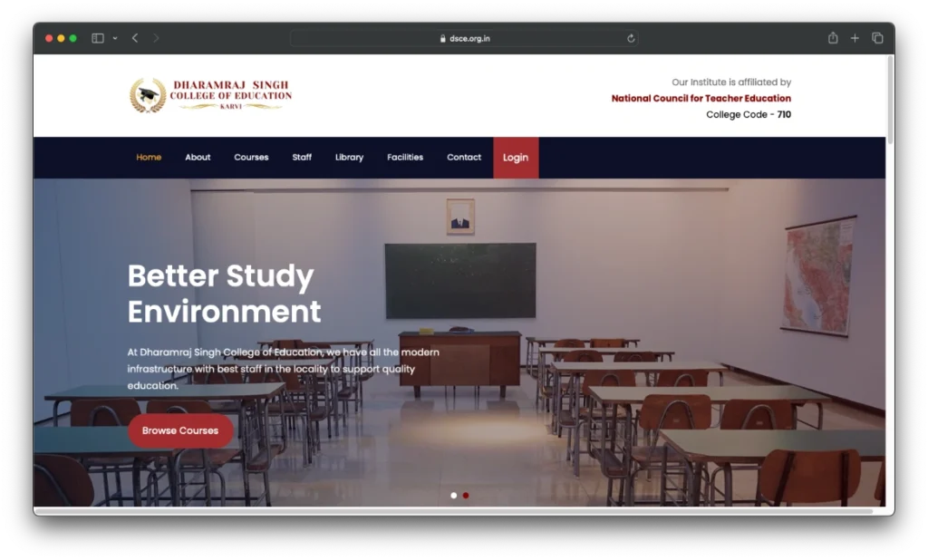Toggle the Safari sidebar icon

pos(98,38)
